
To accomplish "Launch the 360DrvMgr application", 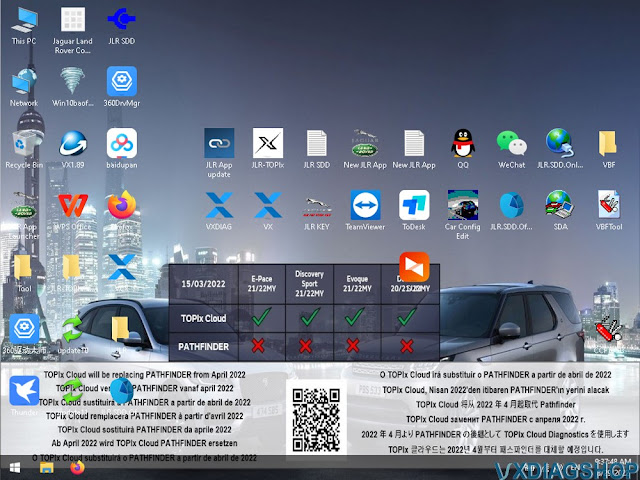I will 122,88.
